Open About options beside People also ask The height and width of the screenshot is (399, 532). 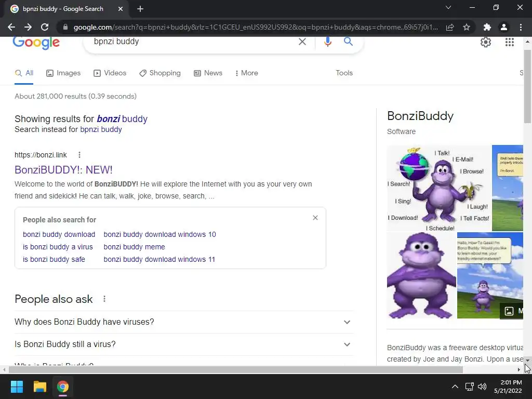click(104, 299)
